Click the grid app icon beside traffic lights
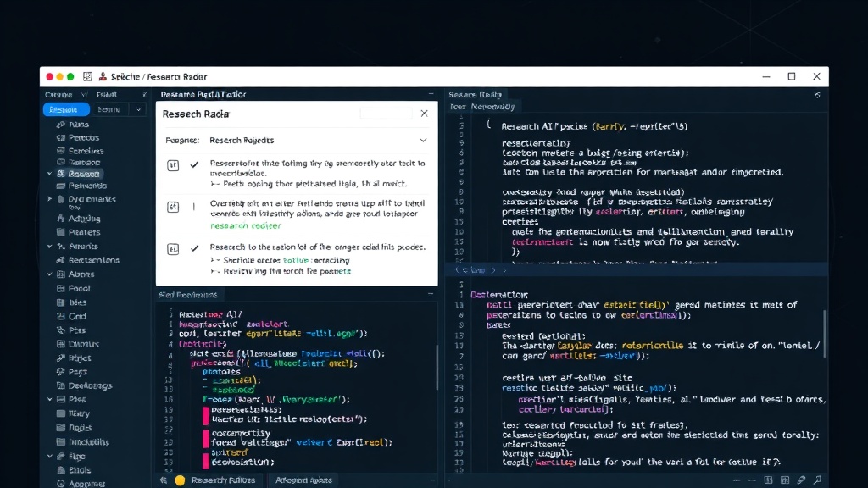 click(87, 76)
